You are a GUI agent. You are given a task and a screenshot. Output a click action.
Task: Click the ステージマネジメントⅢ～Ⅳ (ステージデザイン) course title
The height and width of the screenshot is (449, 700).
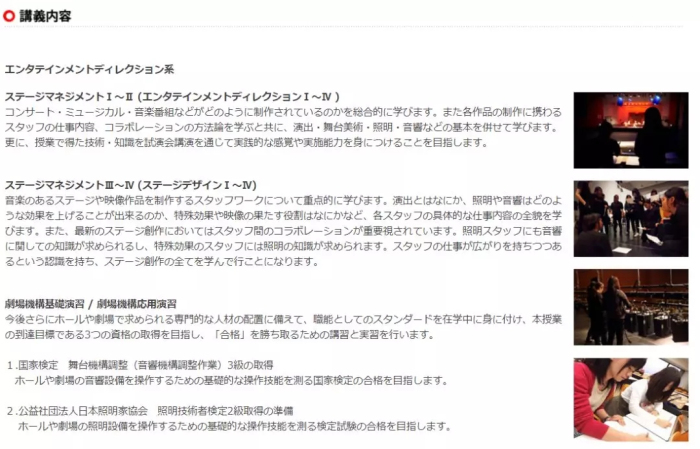click(x=130, y=185)
